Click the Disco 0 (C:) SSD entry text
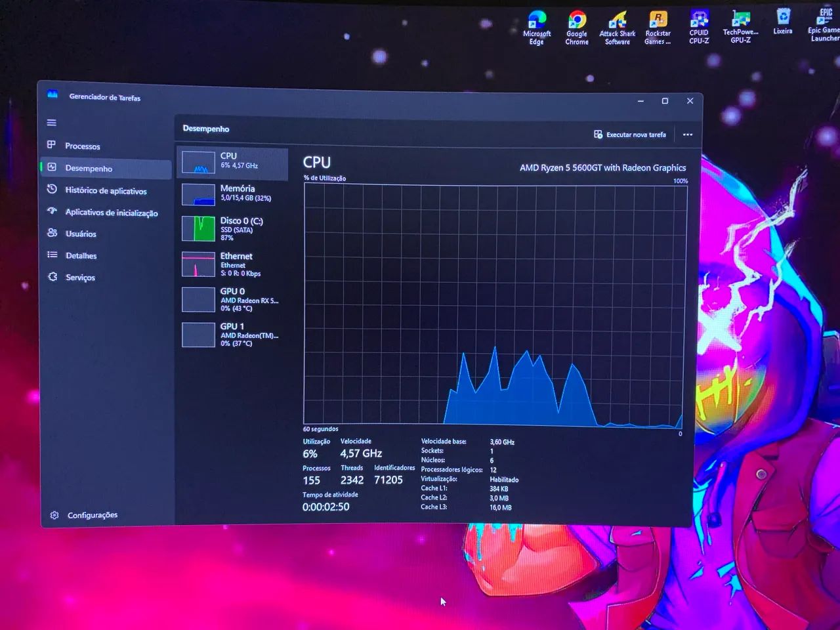Screen dimensions: 840x630 [x=242, y=229]
